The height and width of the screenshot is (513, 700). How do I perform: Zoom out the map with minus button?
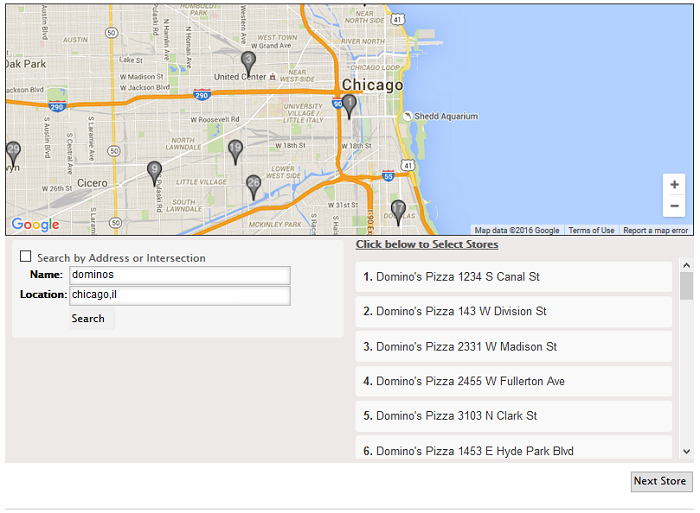click(x=674, y=206)
